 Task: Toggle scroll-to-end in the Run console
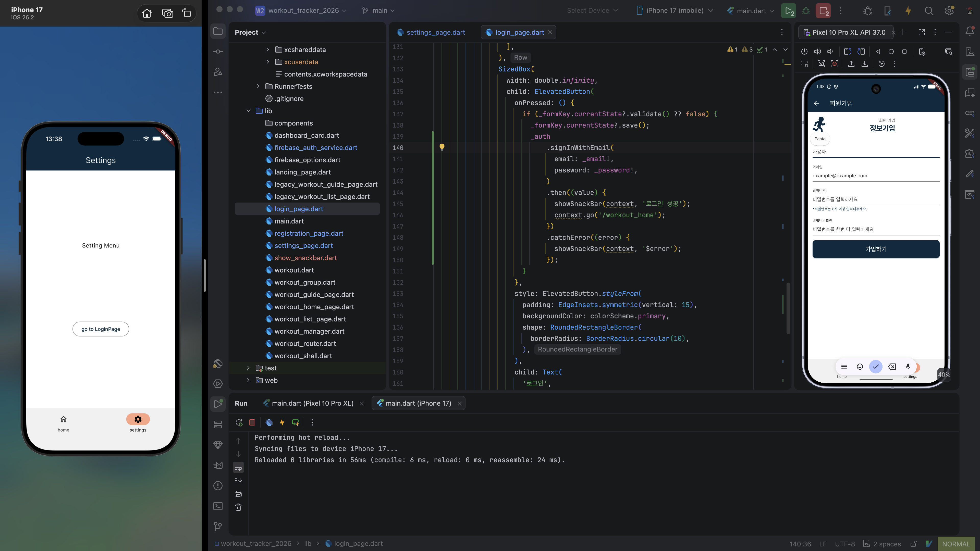[238, 480]
